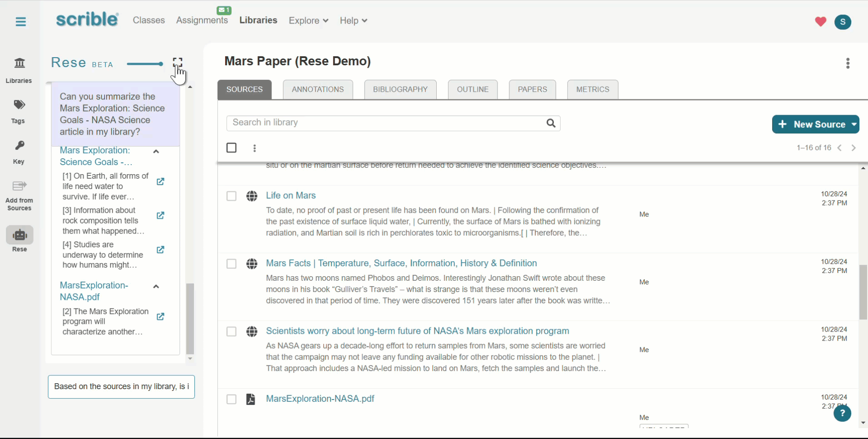
Task: Click the Search in library field
Action: click(393, 123)
